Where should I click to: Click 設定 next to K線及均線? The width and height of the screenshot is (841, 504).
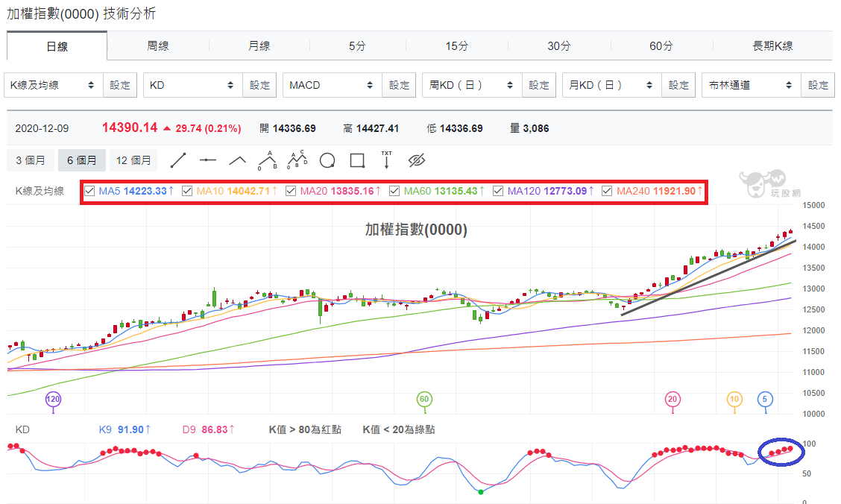tap(120, 85)
